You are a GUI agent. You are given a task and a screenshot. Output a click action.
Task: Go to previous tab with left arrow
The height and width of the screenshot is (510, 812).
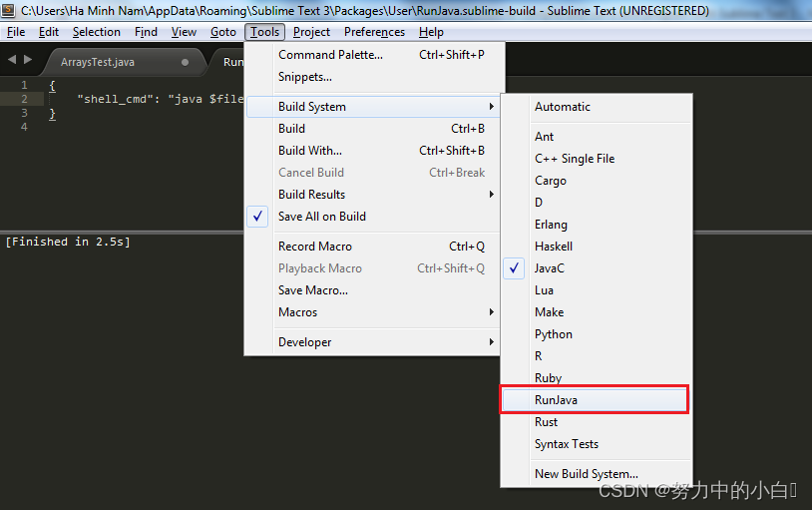pos(12,60)
